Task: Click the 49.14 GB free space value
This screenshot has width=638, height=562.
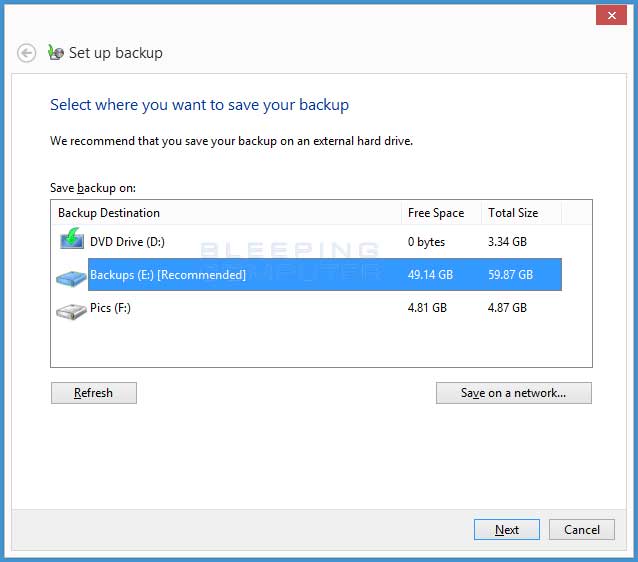Action: tap(430, 275)
